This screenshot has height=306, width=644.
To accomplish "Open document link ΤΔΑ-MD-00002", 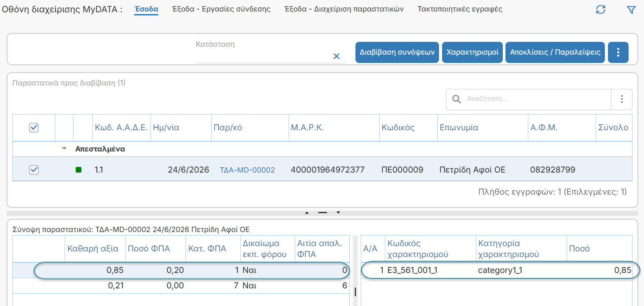I will point(247,170).
